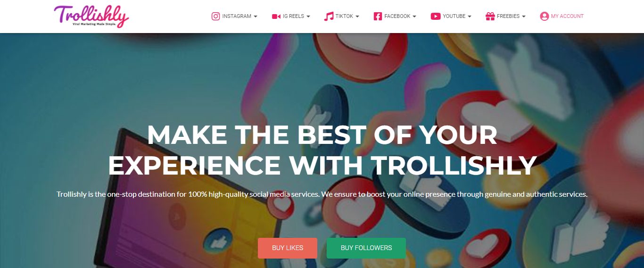Image resolution: width=644 pixels, height=268 pixels.
Task: Click the Buy Likes button
Action: pyautogui.click(x=288, y=248)
